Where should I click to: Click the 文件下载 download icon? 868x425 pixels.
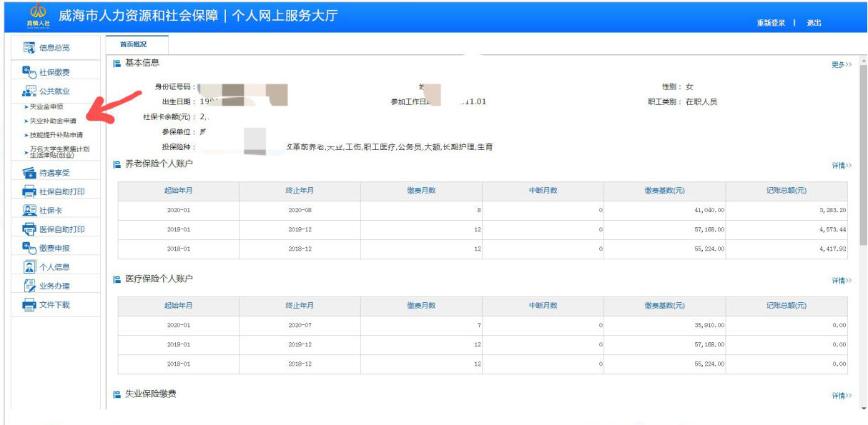[29, 305]
